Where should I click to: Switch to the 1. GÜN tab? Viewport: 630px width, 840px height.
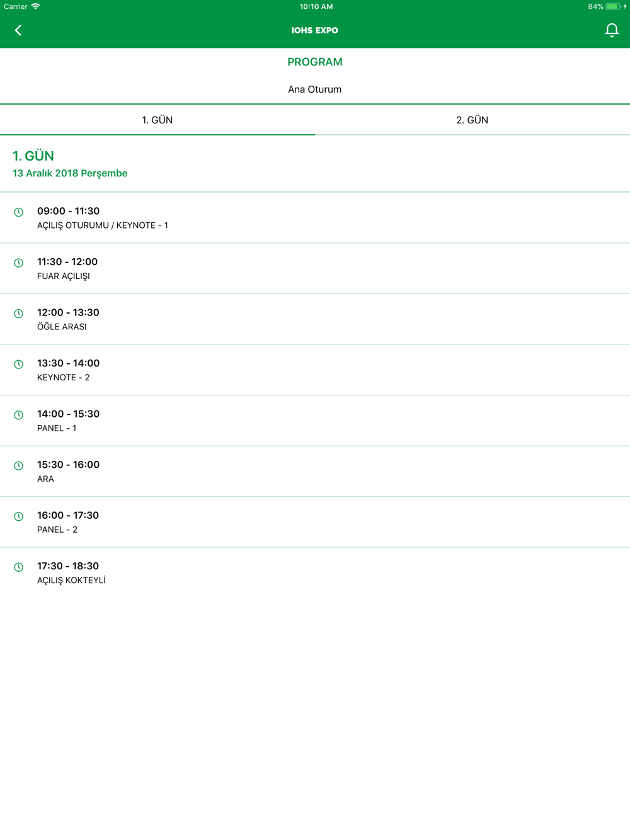[x=157, y=120]
